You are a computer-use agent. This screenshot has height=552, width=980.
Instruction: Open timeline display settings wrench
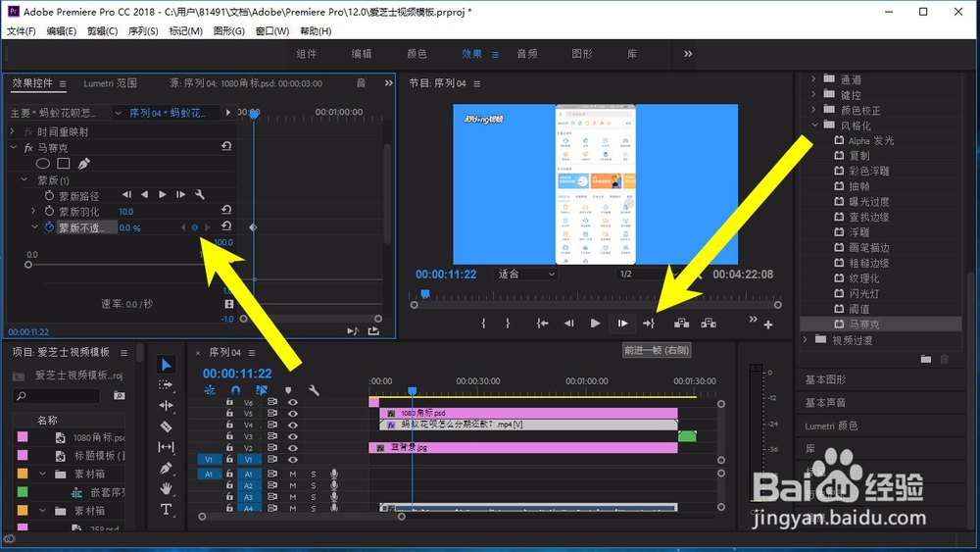(314, 390)
